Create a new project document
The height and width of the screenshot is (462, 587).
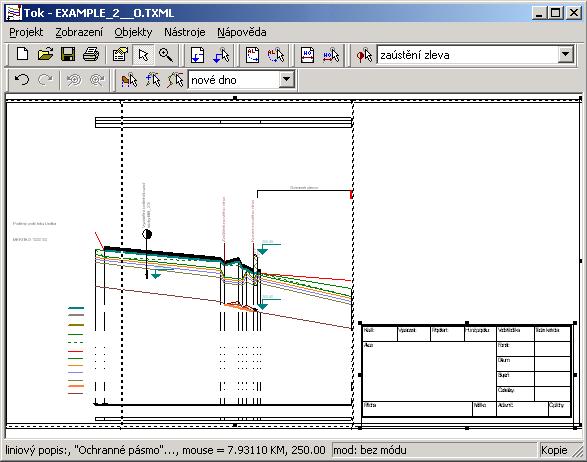[x=22, y=55]
